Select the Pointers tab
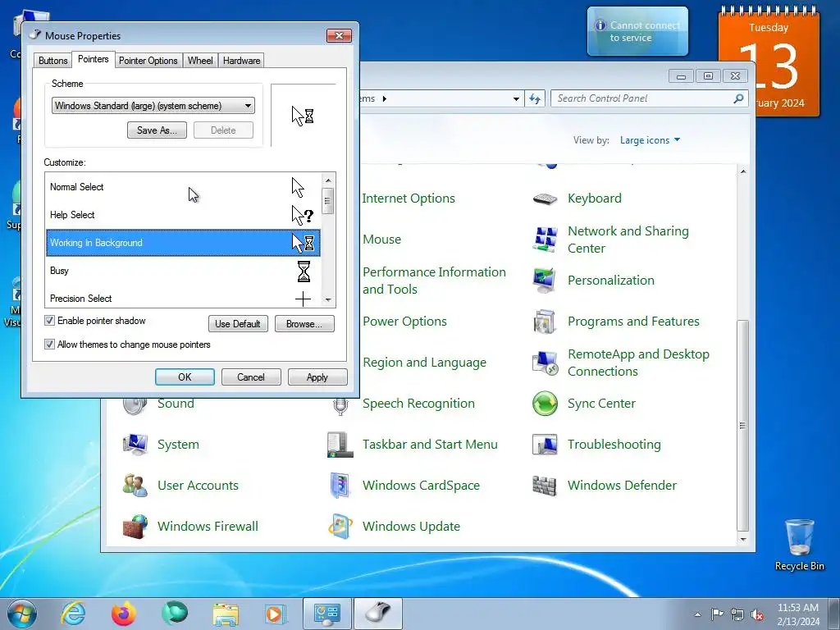The image size is (840, 630). click(94, 59)
